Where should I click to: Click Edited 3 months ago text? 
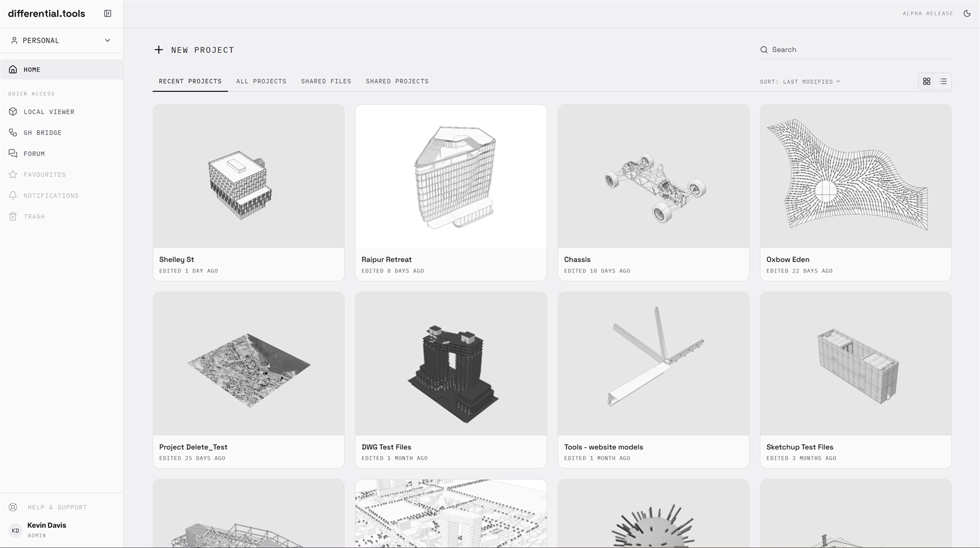click(x=801, y=458)
